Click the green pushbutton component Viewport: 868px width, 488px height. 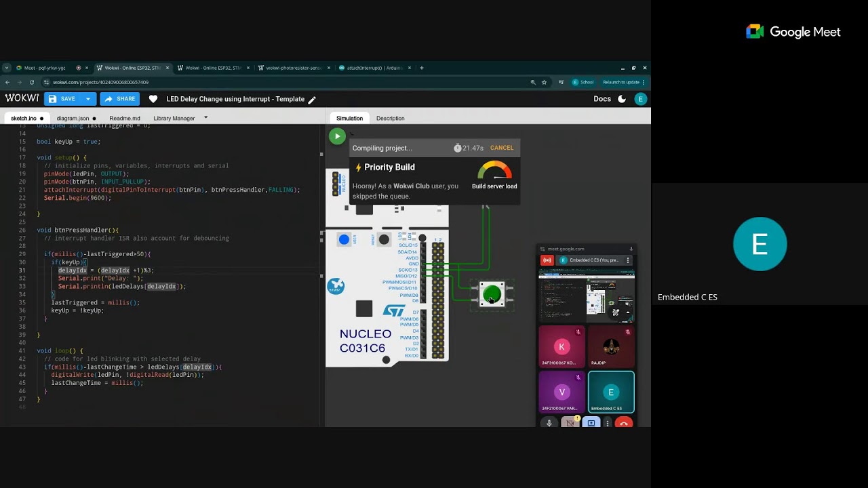click(492, 294)
